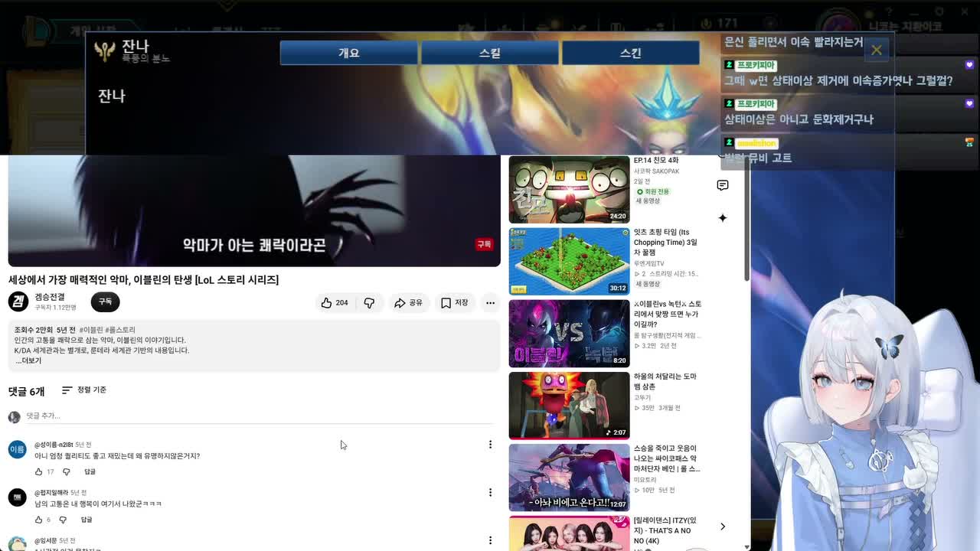Click Janna's winged class icon
Viewport: 980px width, 551px height.
[x=105, y=51]
